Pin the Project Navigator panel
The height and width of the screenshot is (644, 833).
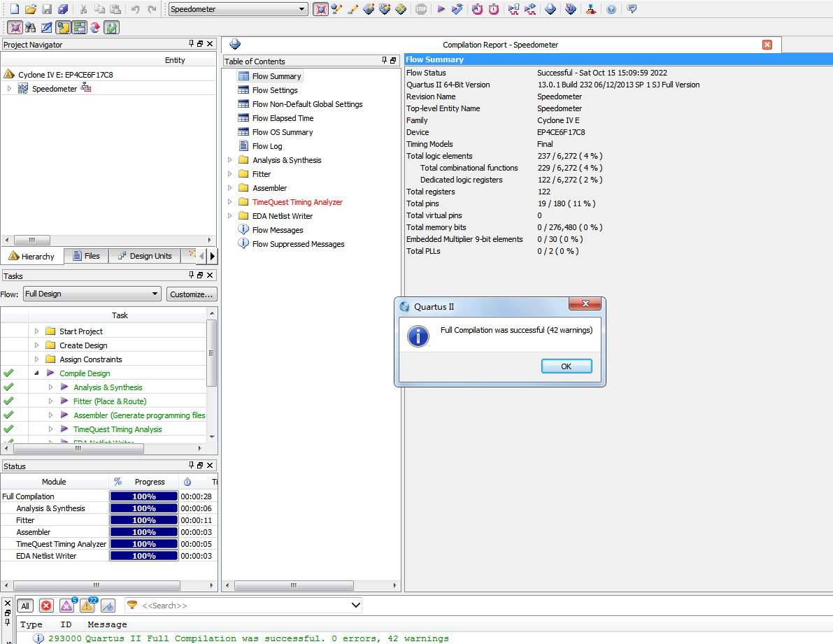point(191,43)
